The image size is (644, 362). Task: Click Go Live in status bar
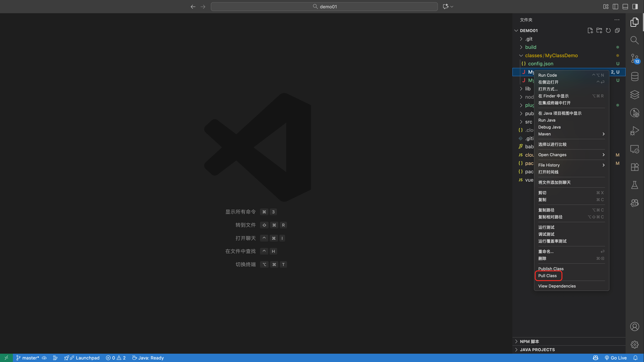pyautogui.click(x=616, y=358)
